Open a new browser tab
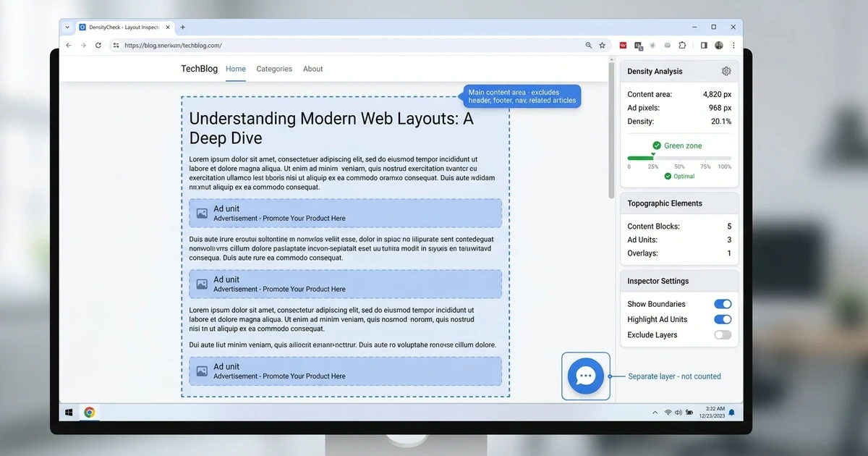 point(183,27)
